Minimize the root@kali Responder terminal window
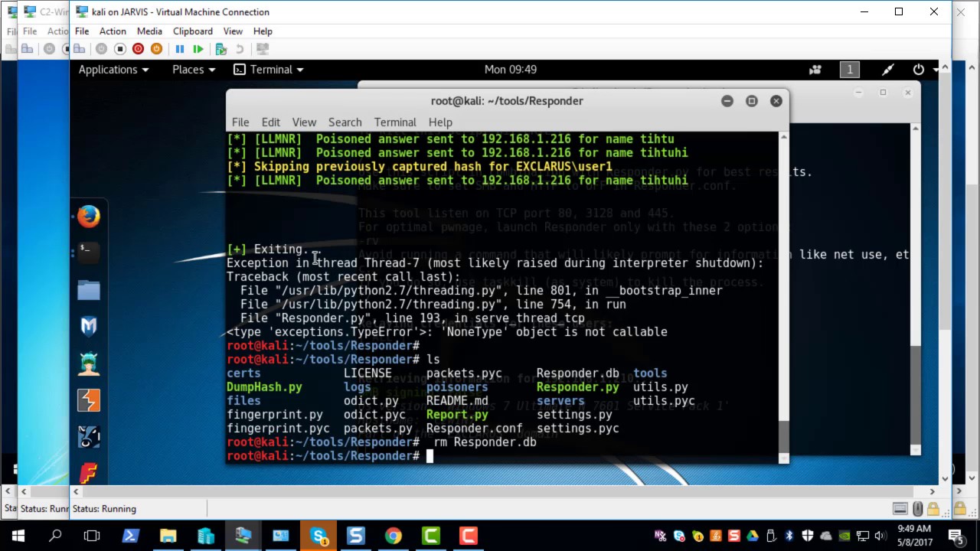The width and height of the screenshot is (980, 551). pos(727,101)
